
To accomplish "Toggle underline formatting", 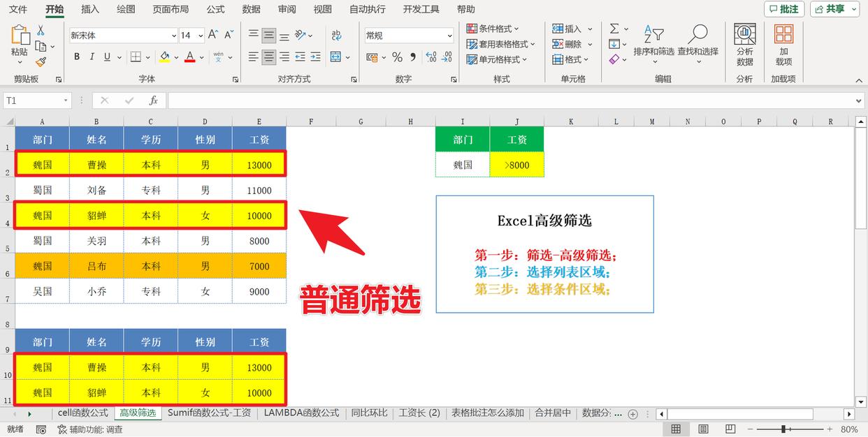I will click(x=108, y=57).
